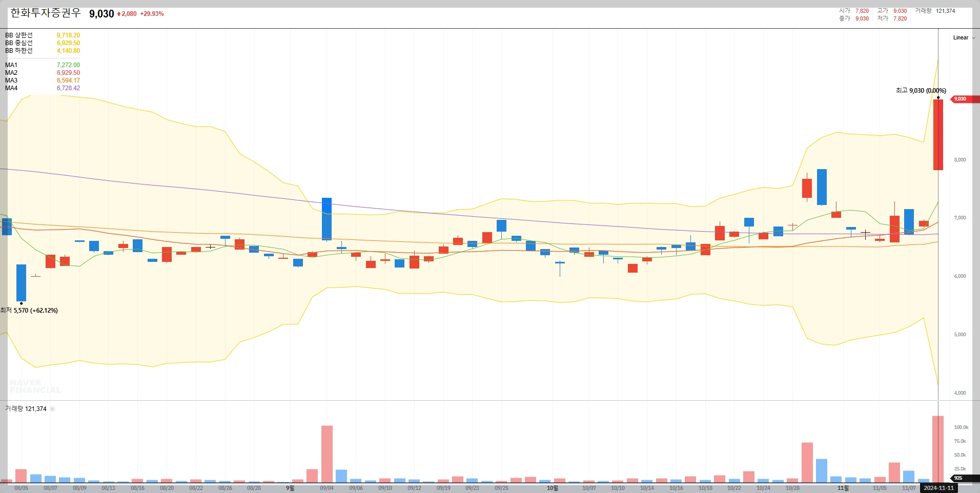Screen dimensions: 980x493
Task: Click the 09/04 date axis label
Action: pyautogui.click(x=326, y=488)
